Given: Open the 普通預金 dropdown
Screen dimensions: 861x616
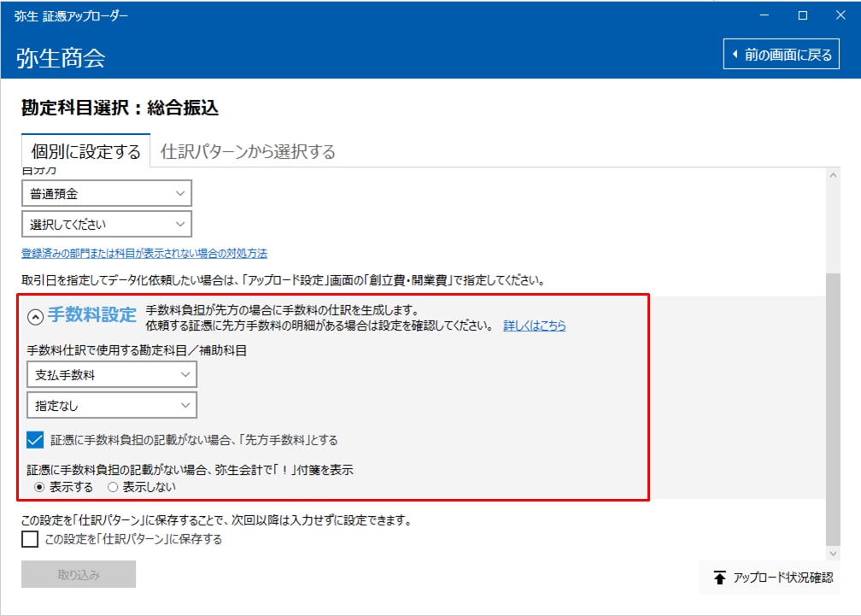Looking at the screenshot, I should [107, 193].
